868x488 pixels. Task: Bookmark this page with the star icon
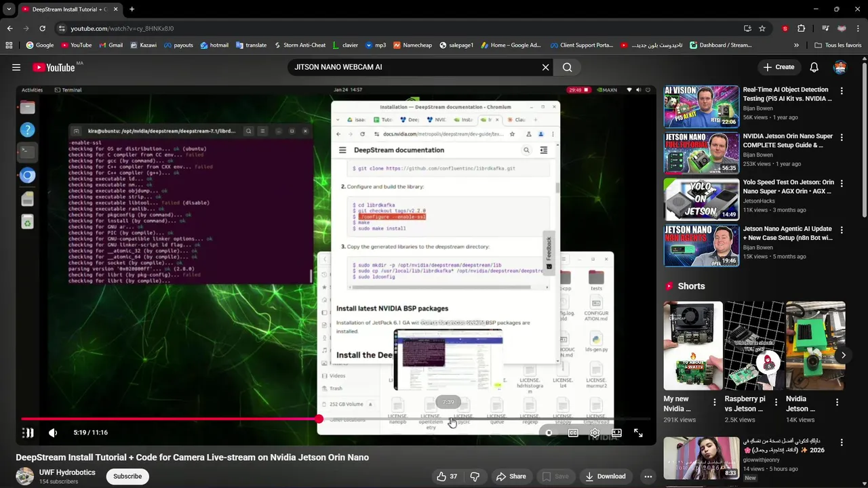tap(762, 28)
